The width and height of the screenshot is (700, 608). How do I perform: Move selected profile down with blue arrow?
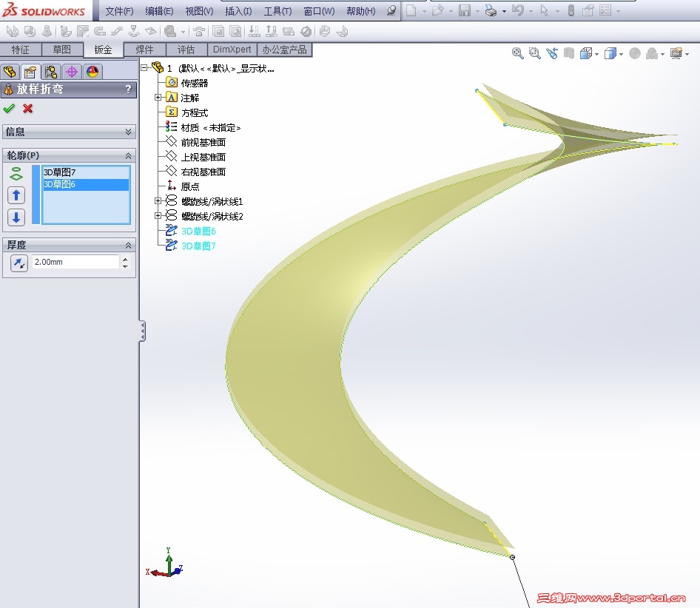(16, 217)
